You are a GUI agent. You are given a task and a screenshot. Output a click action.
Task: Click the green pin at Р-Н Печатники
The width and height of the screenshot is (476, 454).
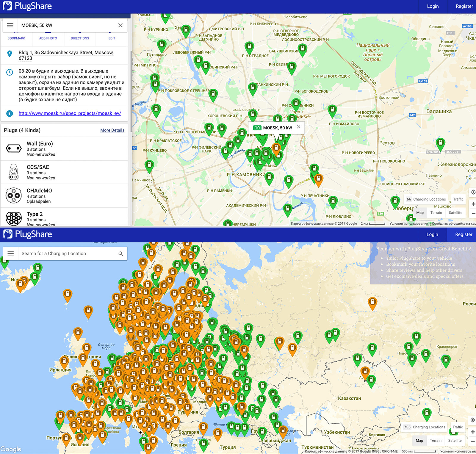(333, 202)
